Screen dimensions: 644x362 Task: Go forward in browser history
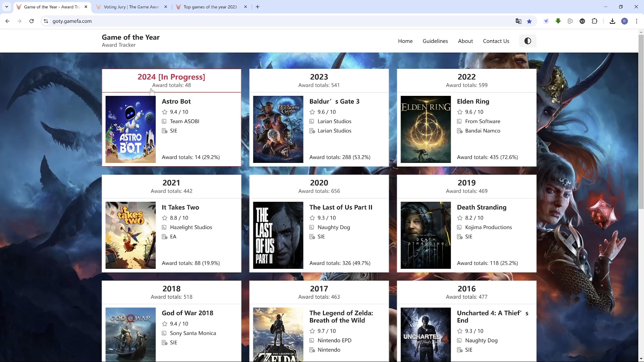(x=19, y=21)
